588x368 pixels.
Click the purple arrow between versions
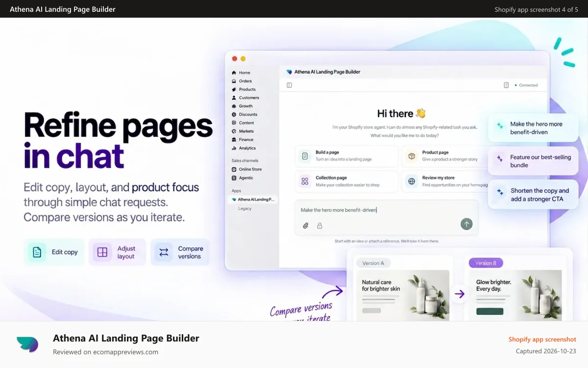click(x=459, y=294)
